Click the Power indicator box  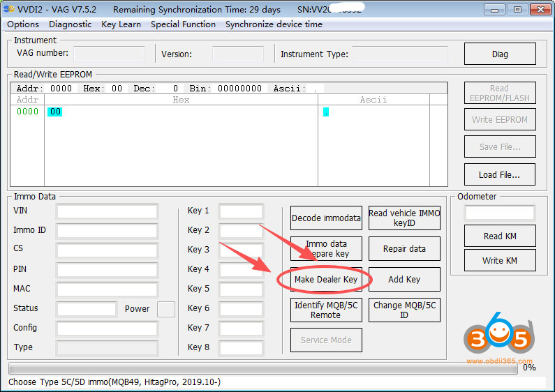pos(166,309)
